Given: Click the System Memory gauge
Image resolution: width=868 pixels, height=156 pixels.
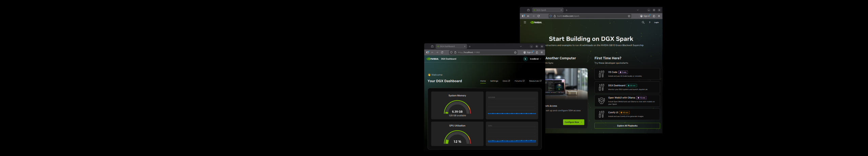Looking at the screenshot, I should coord(457,108).
